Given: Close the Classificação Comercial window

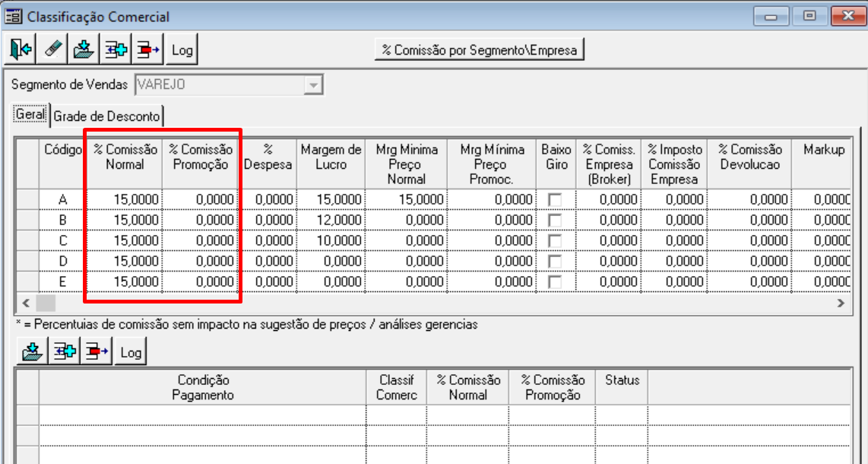Looking at the screenshot, I should tap(848, 16).
